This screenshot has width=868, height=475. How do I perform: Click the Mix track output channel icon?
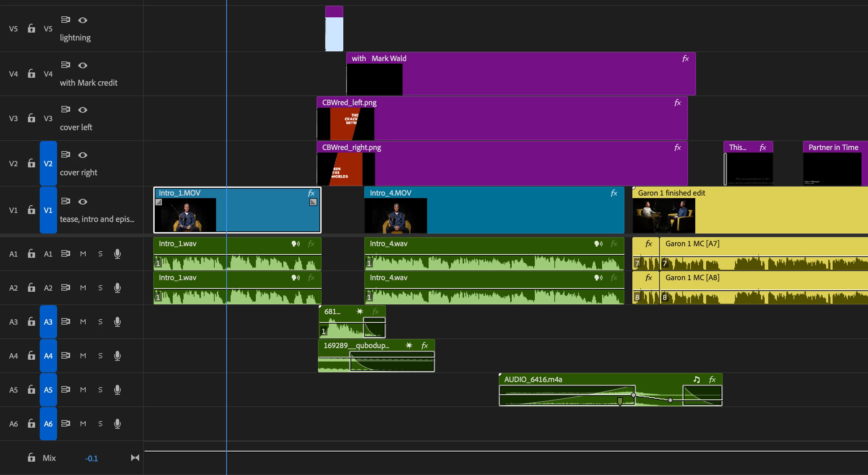(135, 458)
